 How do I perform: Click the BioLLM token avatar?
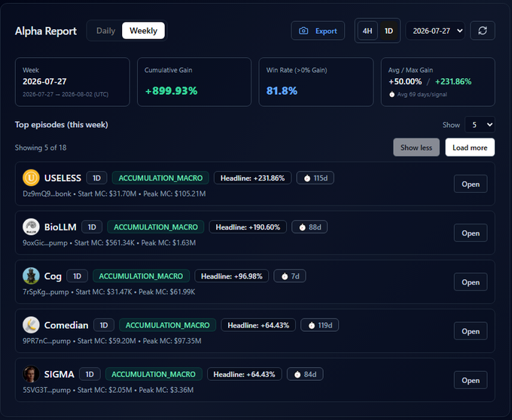(31, 227)
